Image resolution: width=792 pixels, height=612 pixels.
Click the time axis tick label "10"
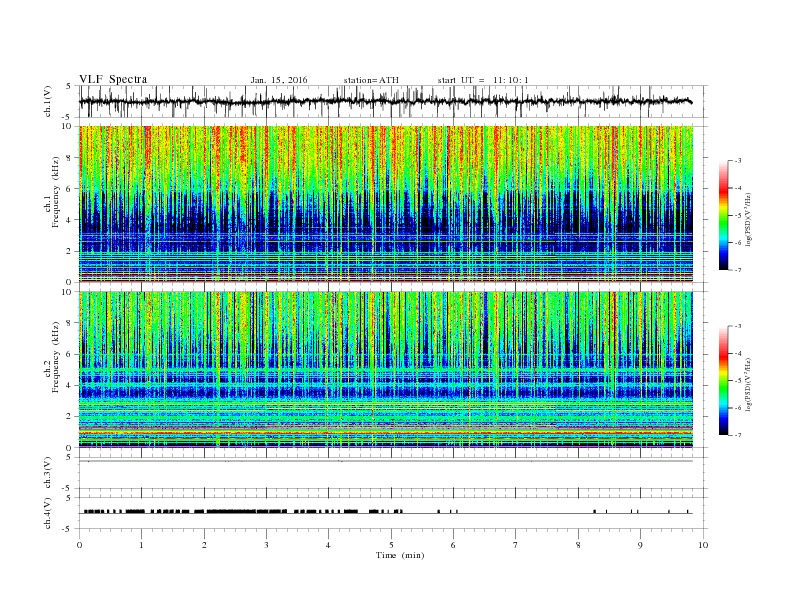click(703, 545)
